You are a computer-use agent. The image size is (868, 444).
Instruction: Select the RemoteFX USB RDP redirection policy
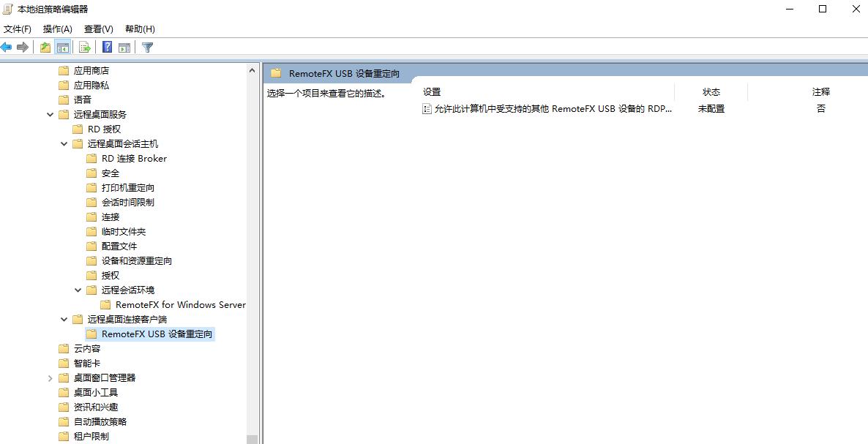(x=553, y=109)
